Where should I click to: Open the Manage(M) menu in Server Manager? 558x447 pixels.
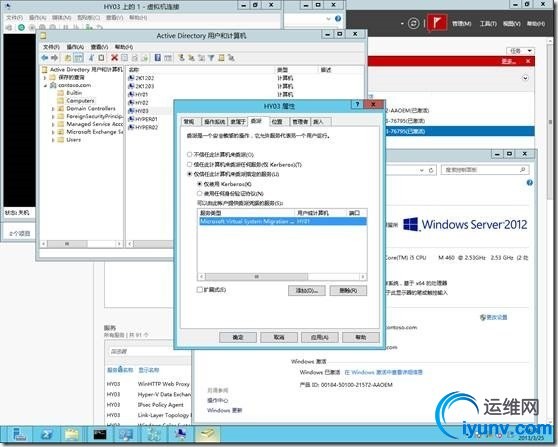pos(462,23)
